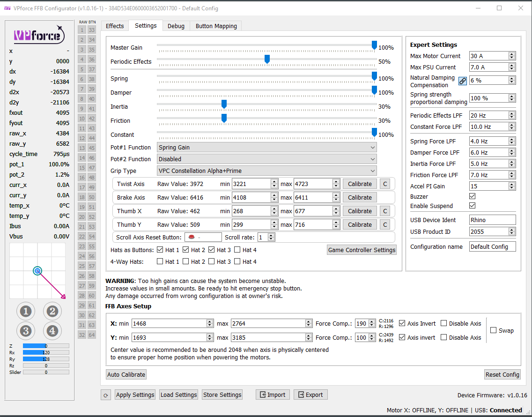Select the numbered circle 2 button indicator
The height and width of the screenshot is (417, 532).
[x=52, y=311]
